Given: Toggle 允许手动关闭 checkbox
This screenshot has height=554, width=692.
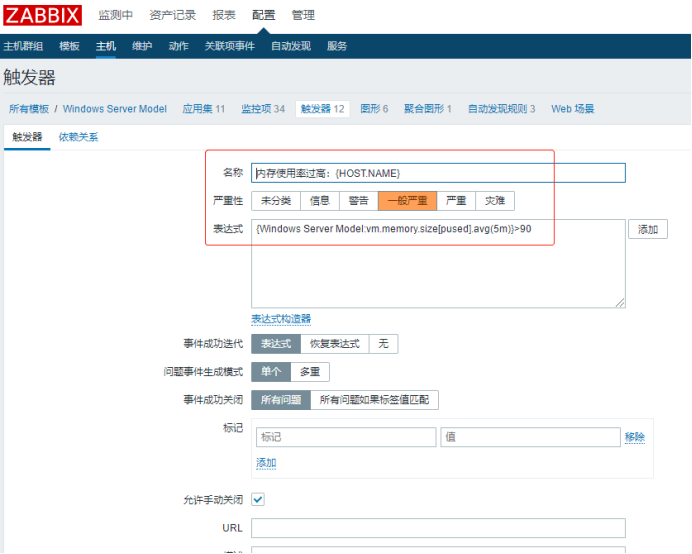Looking at the screenshot, I should click(258, 500).
